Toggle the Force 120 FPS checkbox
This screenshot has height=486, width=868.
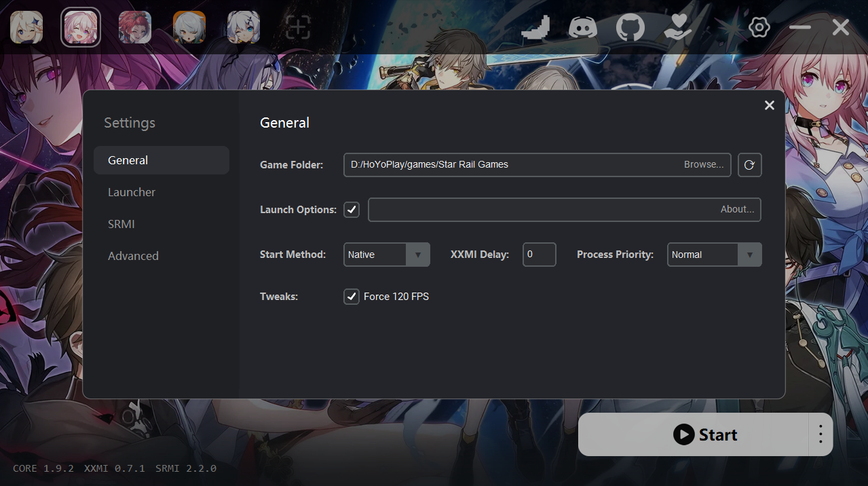click(x=352, y=297)
